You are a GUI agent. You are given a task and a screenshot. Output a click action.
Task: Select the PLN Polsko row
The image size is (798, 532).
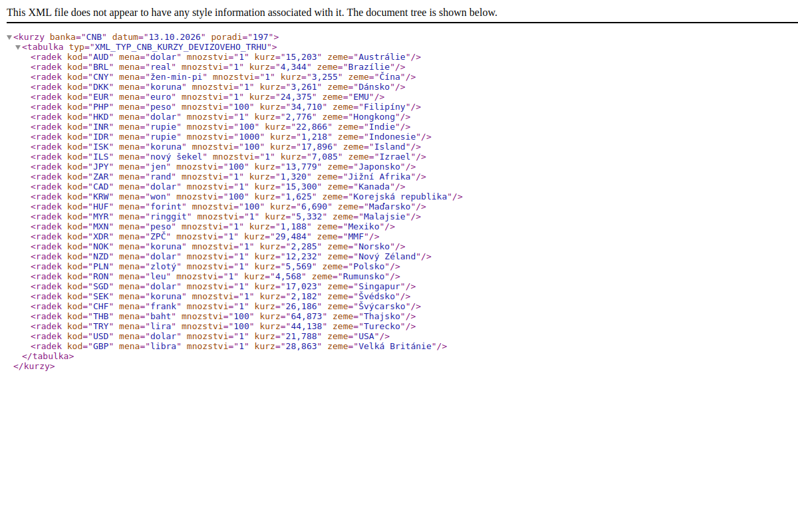tap(215, 267)
